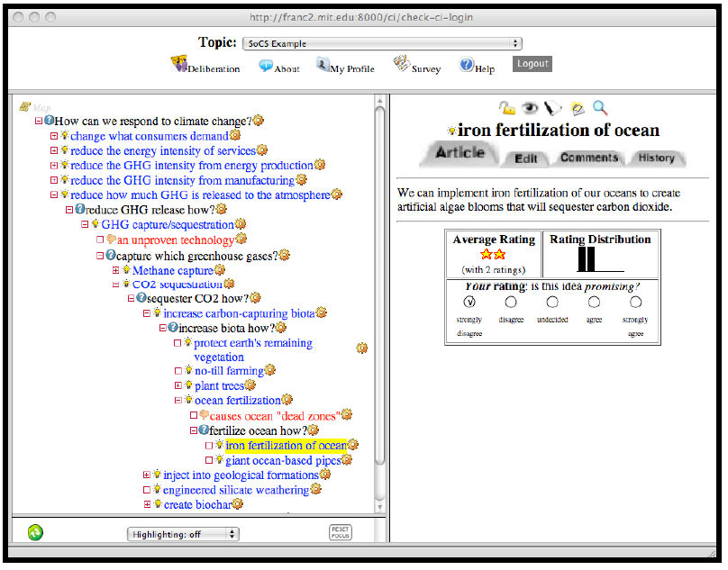Screen dimensions: 728x570
Task: Click the Logout button
Action: click(532, 64)
